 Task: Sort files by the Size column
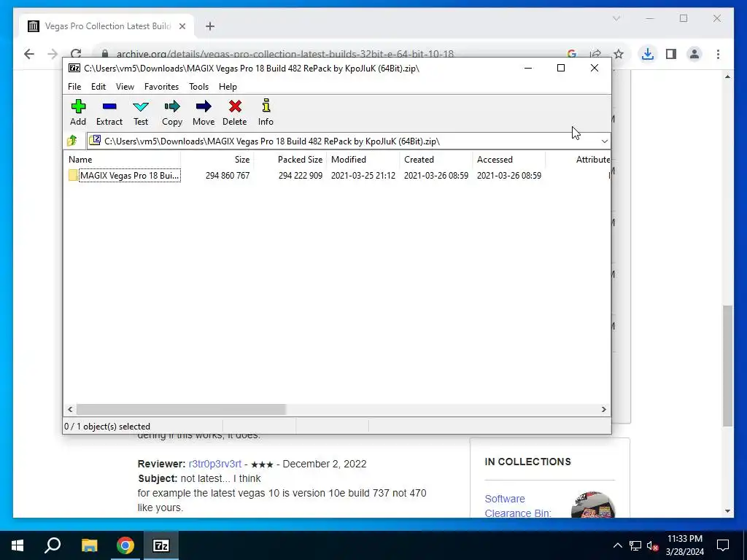pyautogui.click(x=217, y=160)
